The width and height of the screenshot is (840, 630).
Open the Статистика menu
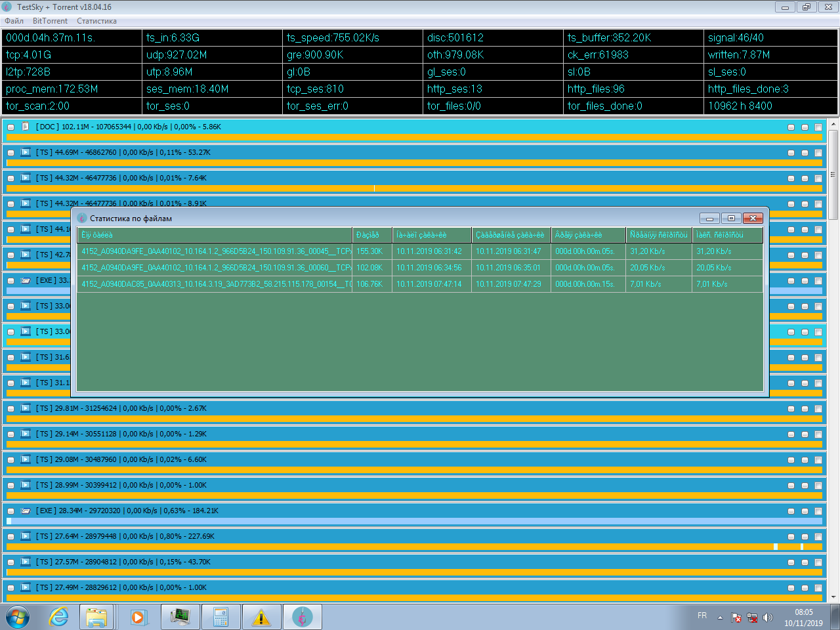pyautogui.click(x=96, y=21)
